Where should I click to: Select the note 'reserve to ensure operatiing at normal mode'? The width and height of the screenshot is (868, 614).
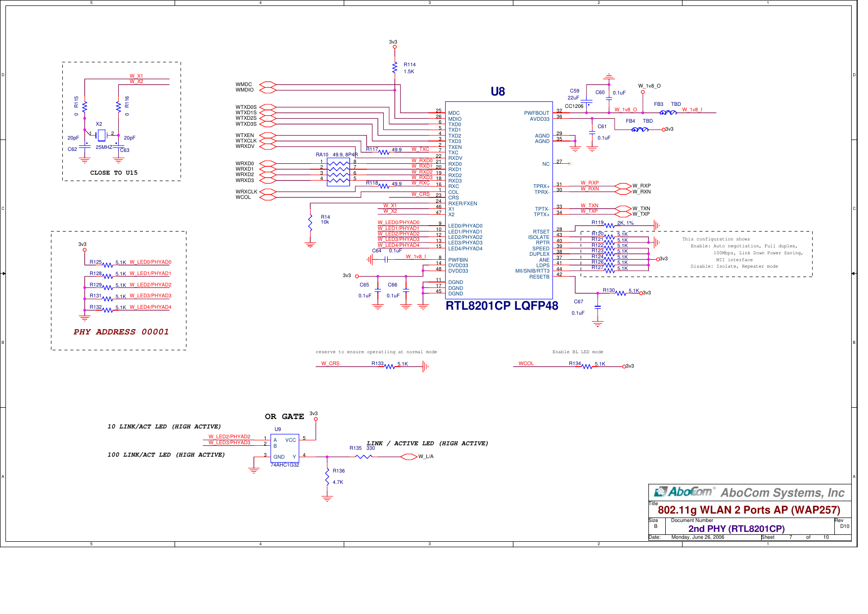[x=376, y=352]
